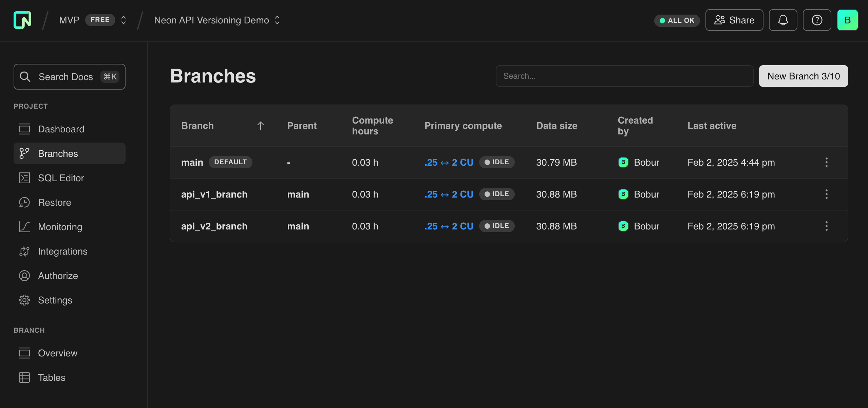Viewport: 868px width, 408px height.
Task: Open the help menu
Action: tap(816, 20)
